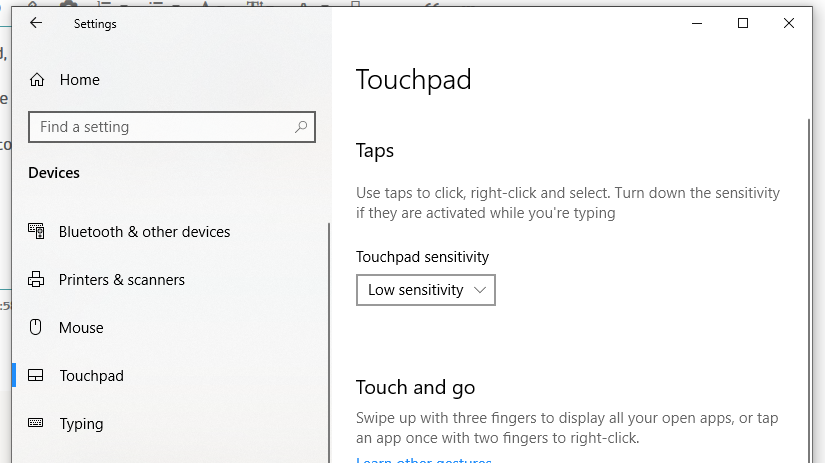
Task: Go to Printers & scanners settings
Action: (121, 280)
